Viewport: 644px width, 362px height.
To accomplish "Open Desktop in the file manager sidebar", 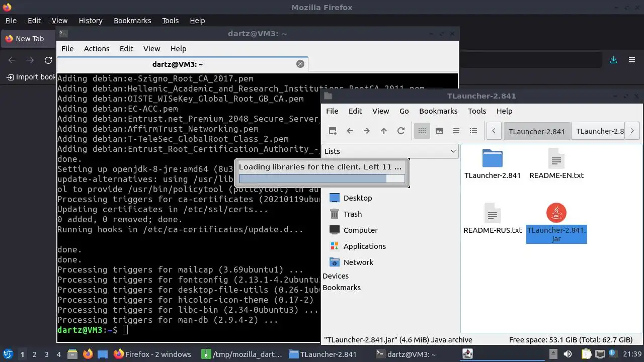I will point(351,198).
